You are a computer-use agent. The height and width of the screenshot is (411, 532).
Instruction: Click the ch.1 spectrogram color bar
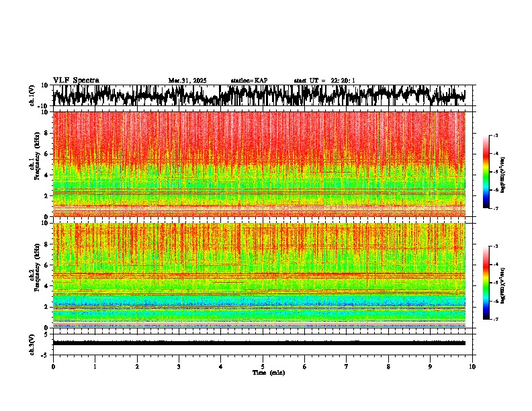(486, 172)
